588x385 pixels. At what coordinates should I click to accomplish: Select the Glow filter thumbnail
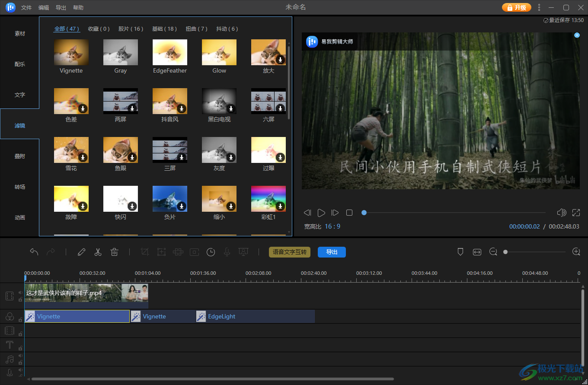(219, 52)
